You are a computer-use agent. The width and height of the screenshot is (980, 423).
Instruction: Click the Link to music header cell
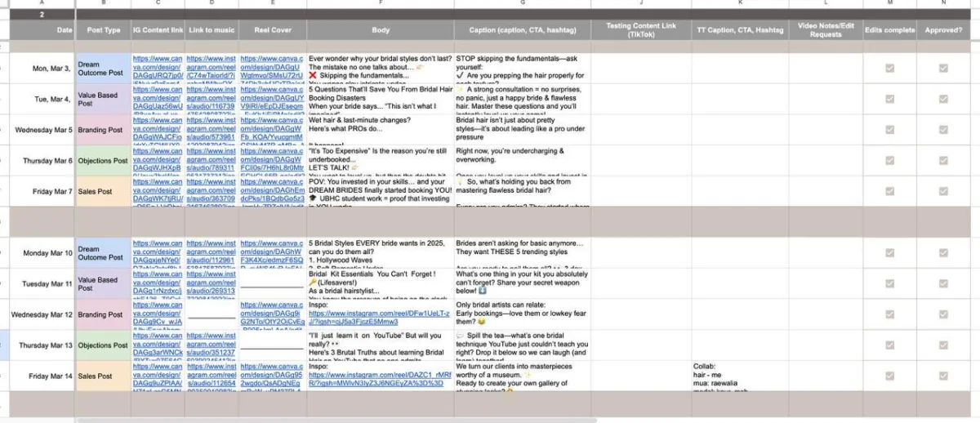click(x=212, y=30)
